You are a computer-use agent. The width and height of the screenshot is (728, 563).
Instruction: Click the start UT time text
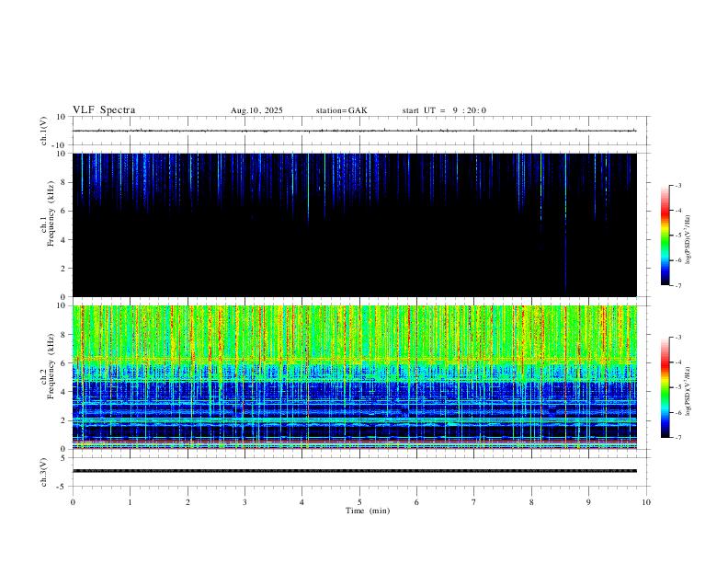coord(444,110)
